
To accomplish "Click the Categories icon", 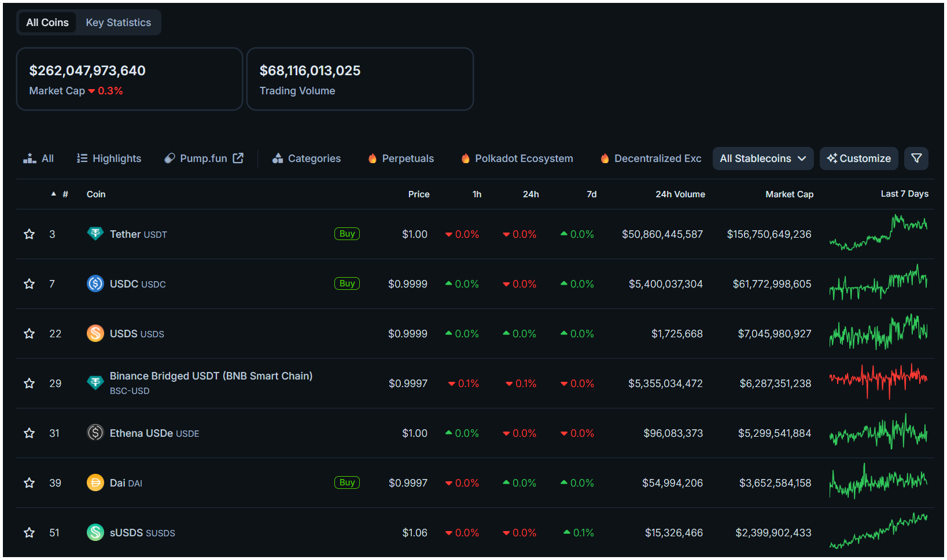I will [279, 157].
